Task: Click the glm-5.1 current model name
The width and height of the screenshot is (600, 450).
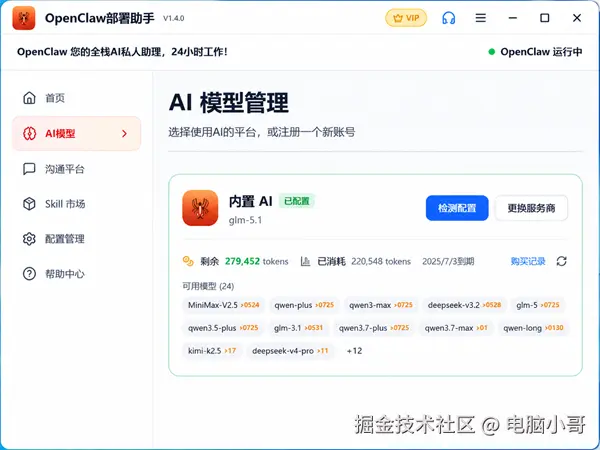Action: click(x=245, y=220)
